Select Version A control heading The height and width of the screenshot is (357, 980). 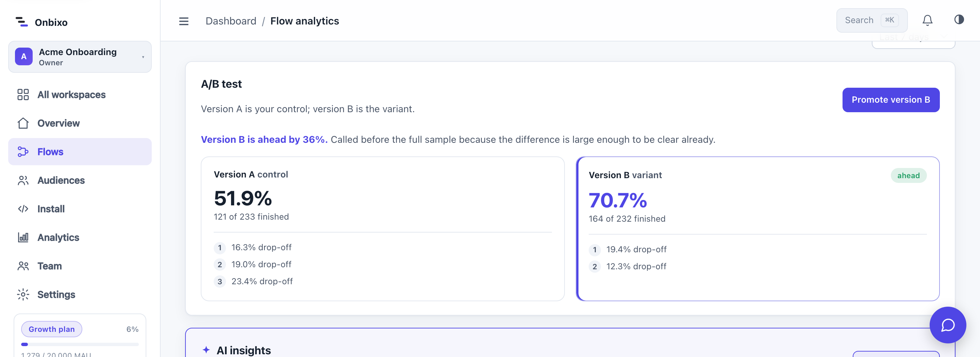(x=251, y=174)
